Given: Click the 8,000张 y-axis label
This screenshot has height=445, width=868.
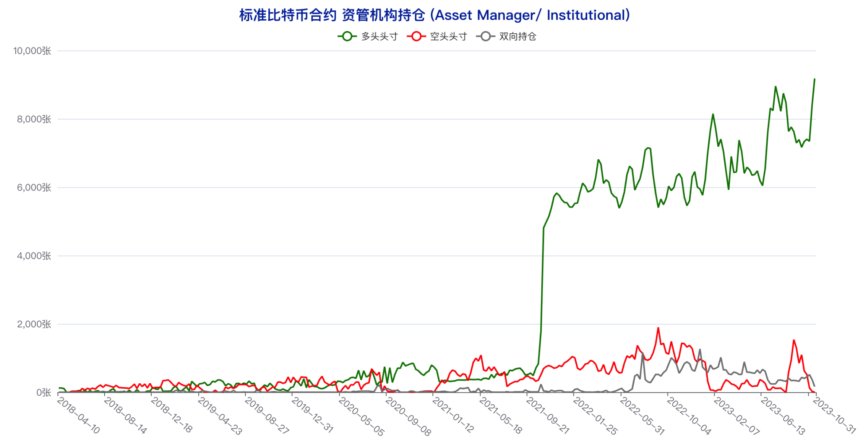Looking at the screenshot, I should [x=34, y=119].
